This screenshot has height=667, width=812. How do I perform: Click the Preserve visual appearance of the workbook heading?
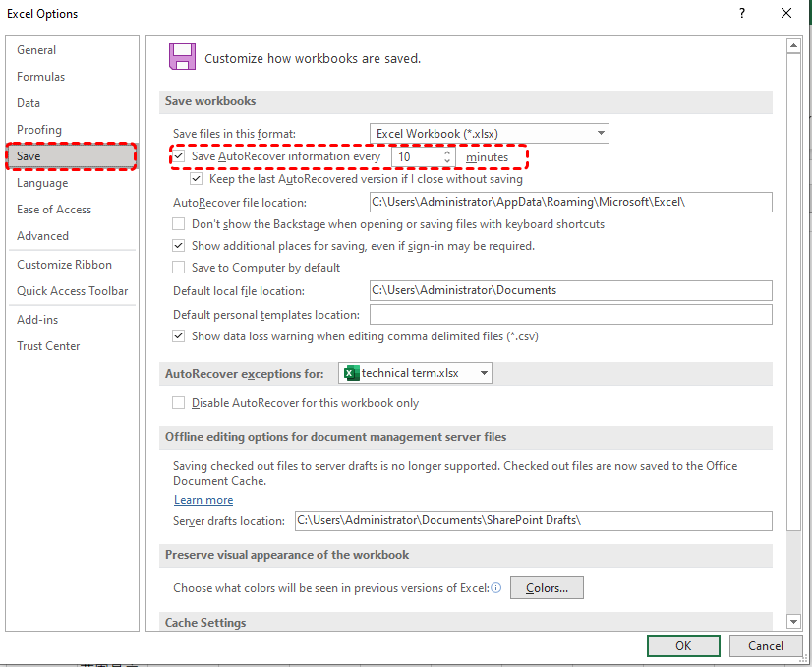point(287,555)
